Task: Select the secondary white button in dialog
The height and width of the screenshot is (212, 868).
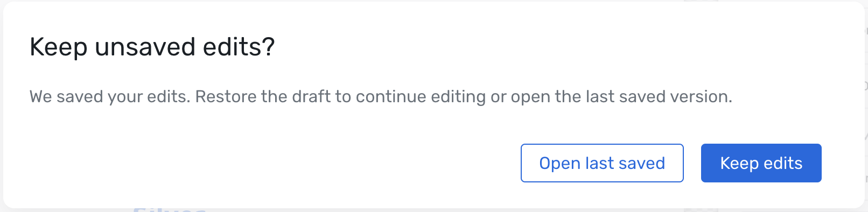Action: pyautogui.click(x=602, y=163)
